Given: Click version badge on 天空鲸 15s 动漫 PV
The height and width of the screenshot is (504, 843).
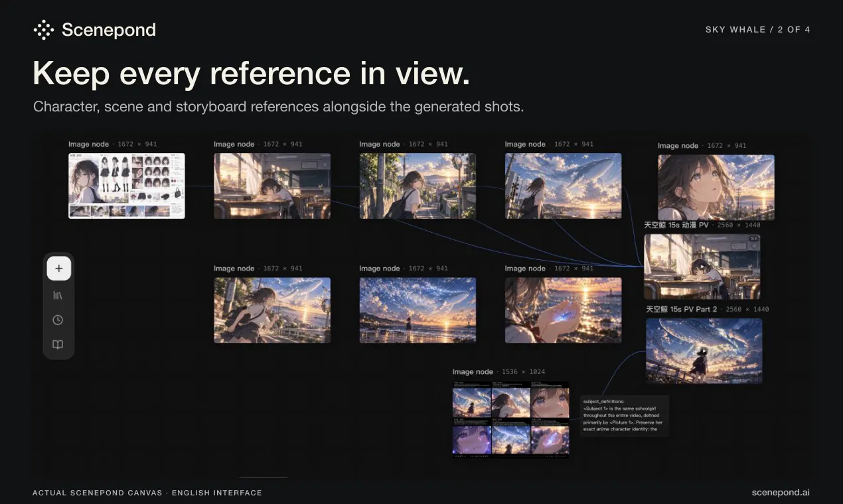Looking at the screenshot, I should coord(753,239).
